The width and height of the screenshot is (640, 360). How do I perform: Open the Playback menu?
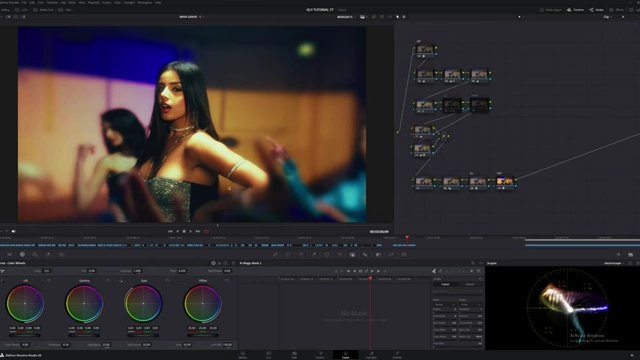93,2
